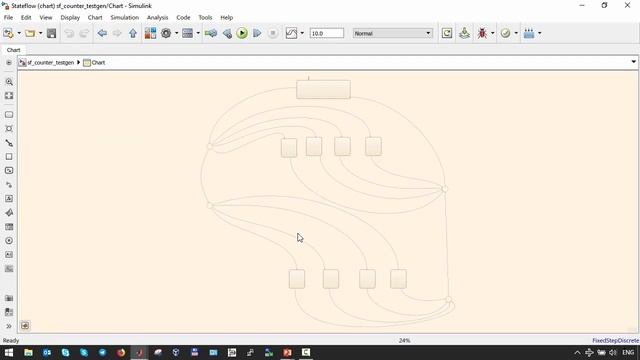Screen dimensions: 640x360
Task: Open Firefox from the taskbar
Action: [x=121, y=352]
